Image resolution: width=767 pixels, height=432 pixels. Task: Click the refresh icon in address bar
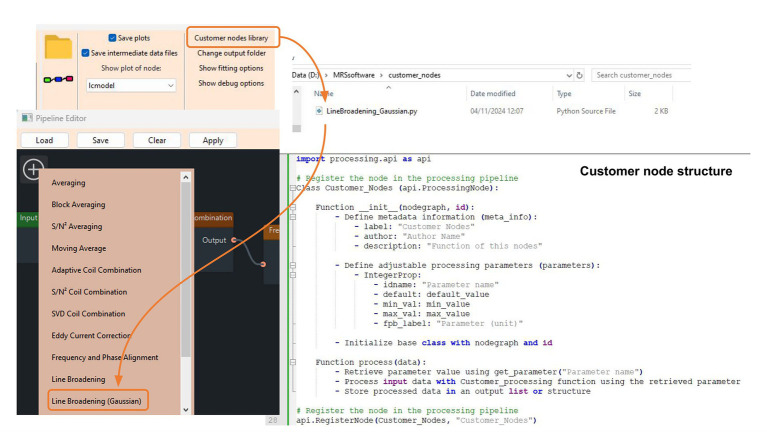(x=580, y=75)
